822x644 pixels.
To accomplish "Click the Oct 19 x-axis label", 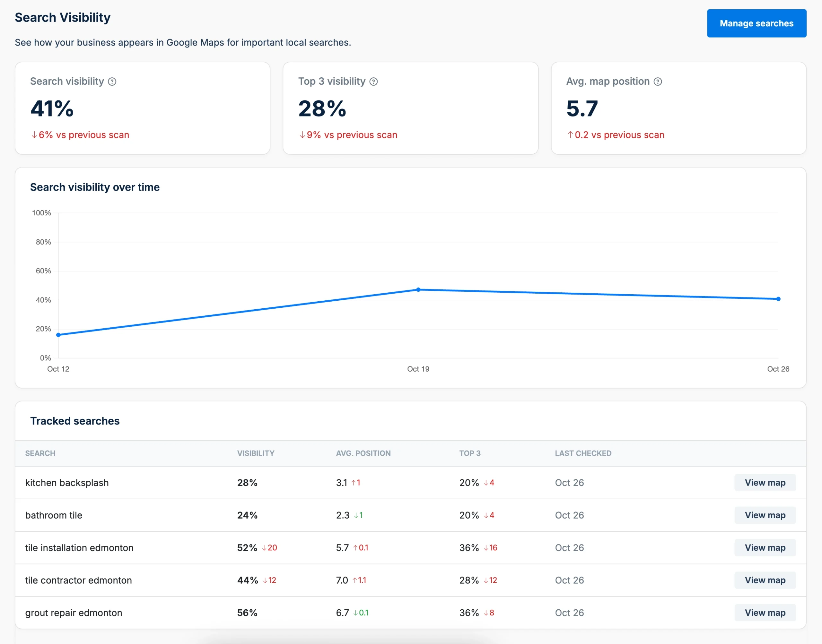I will pyautogui.click(x=418, y=369).
